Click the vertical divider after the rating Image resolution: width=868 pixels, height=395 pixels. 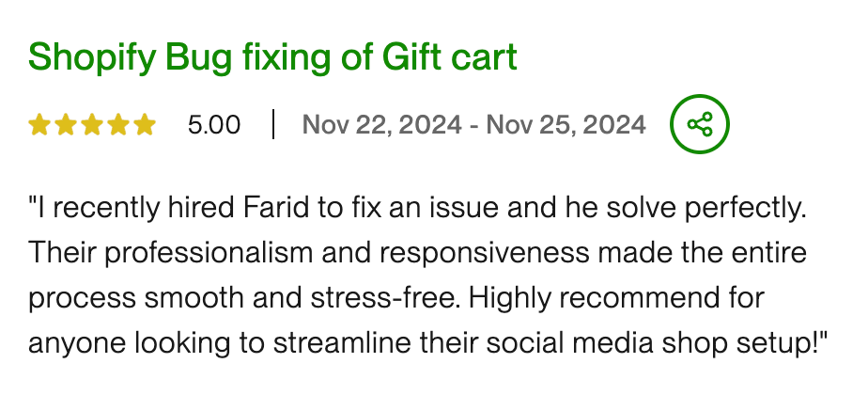[x=273, y=124]
